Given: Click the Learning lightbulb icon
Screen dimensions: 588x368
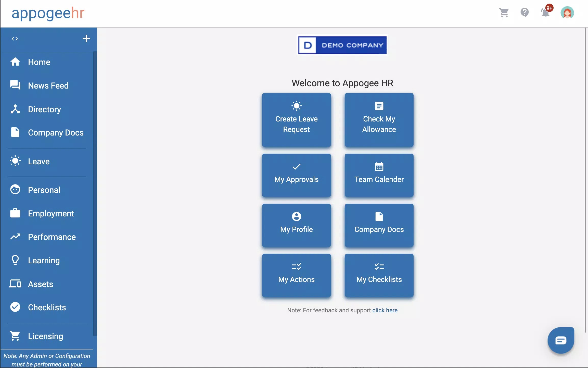Looking at the screenshot, I should coord(15,260).
